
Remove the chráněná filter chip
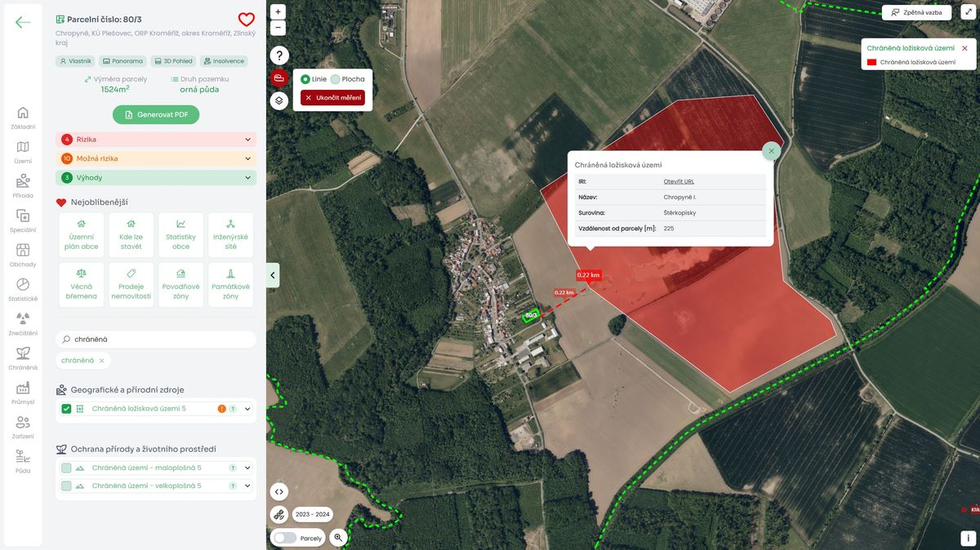[x=101, y=361]
